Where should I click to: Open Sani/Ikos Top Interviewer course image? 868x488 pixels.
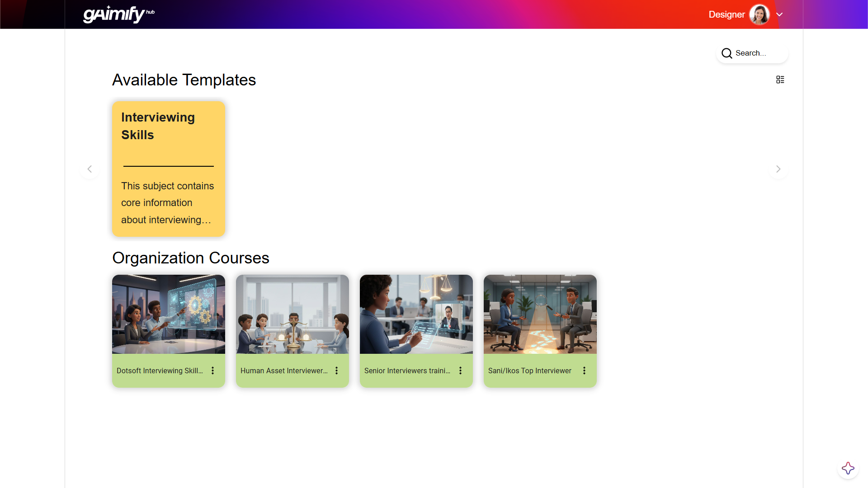coord(540,314)
